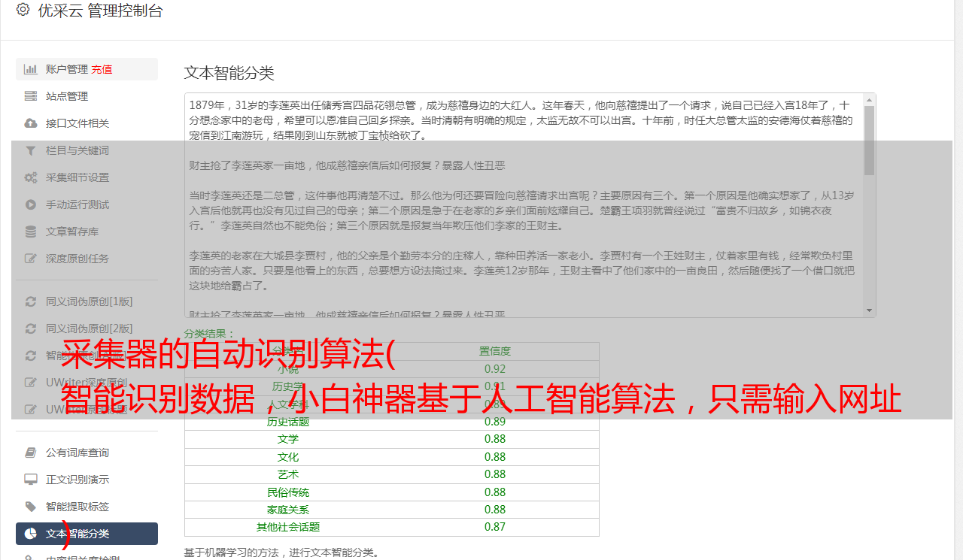The width and height of the screenshot is (963, 560).
Task: Select the 其他社会话题 category cell
Action: [288, 528]
